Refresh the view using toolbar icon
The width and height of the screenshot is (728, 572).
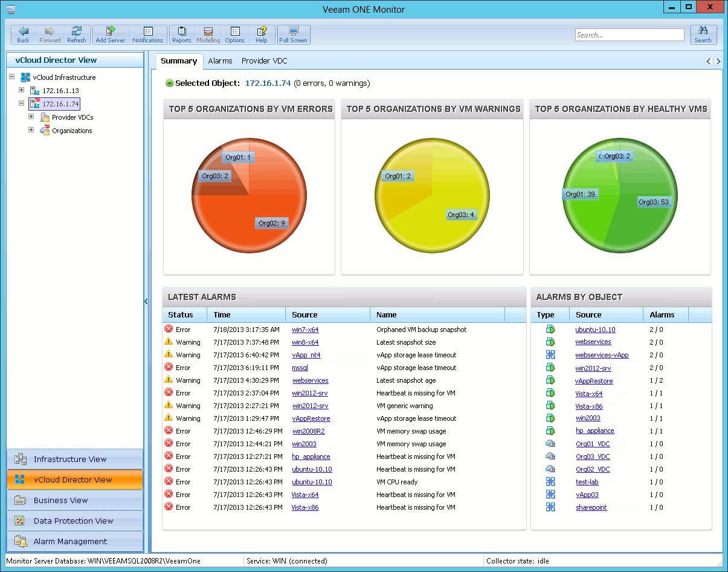point(77,34)
